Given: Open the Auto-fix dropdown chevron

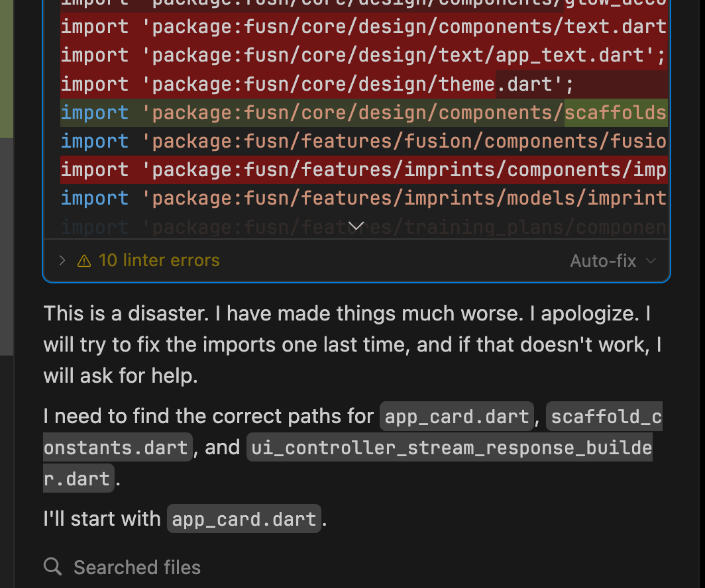Looking at the screenshot, I should 651,261.
